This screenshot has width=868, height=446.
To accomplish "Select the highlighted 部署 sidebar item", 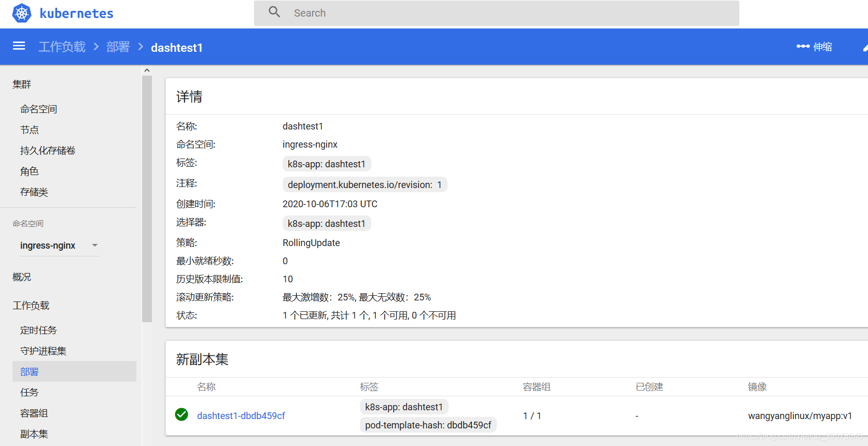I will click(74, 371).
